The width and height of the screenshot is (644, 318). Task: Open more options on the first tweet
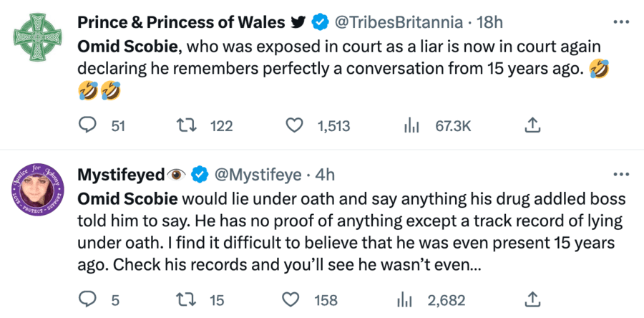click(x=621, y=22)
